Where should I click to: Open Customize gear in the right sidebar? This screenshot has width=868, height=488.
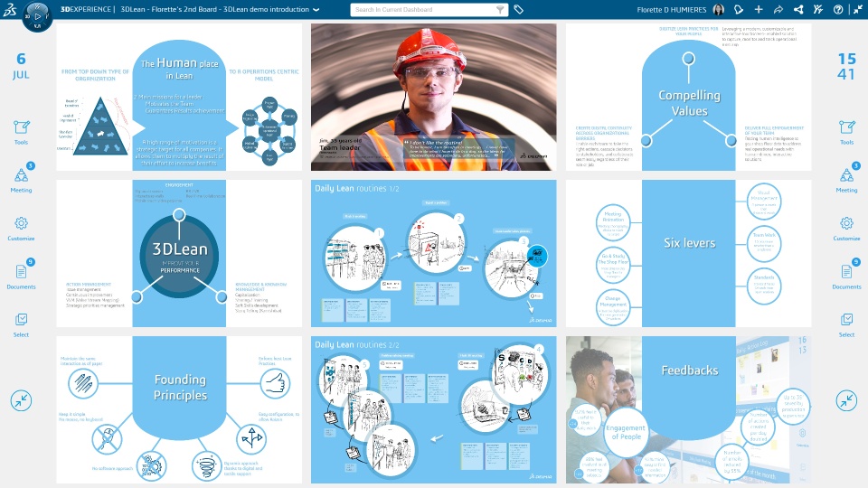(x=846, y=228)
